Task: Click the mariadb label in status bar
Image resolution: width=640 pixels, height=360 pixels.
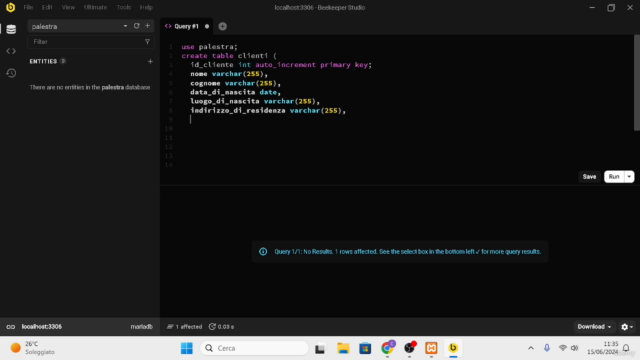Action: 141,327
